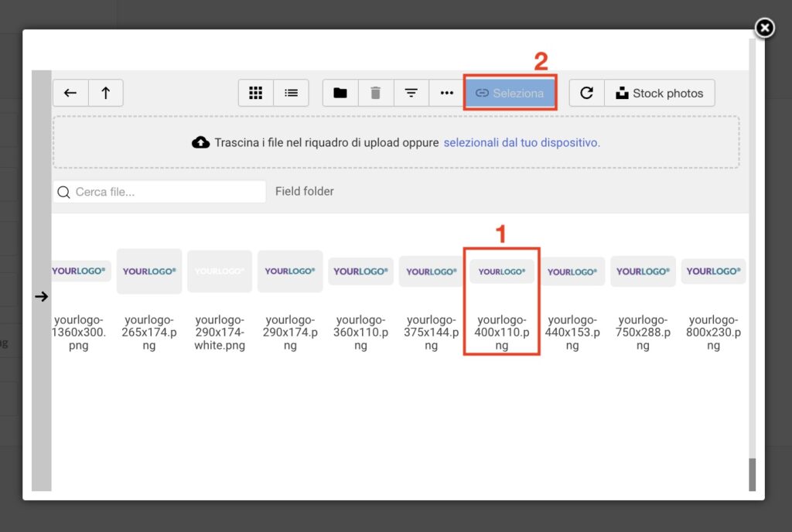Click the dialog vertical scrollbar thumb
792x532 pixels.
point(752,475)
